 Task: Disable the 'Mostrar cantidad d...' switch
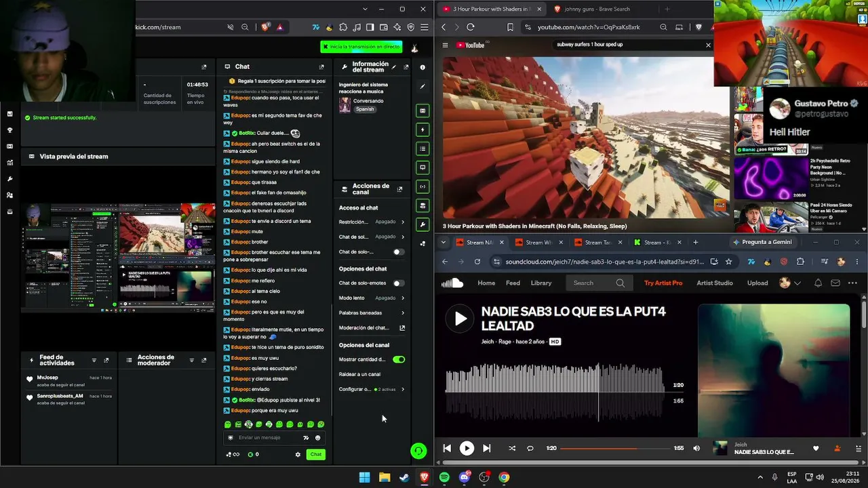399,359
